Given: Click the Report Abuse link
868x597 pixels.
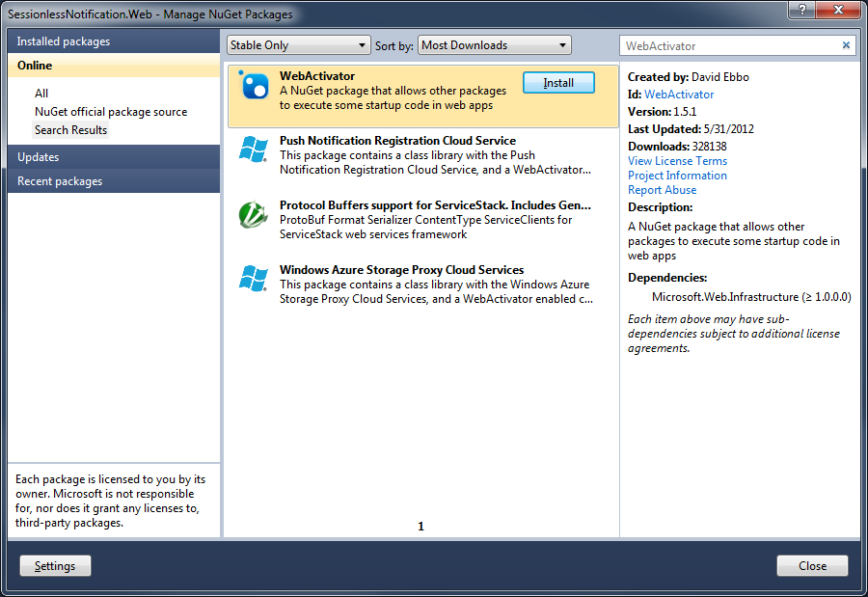Looking at the screenshot, I should pyautogui.click(x=662, y=190).
